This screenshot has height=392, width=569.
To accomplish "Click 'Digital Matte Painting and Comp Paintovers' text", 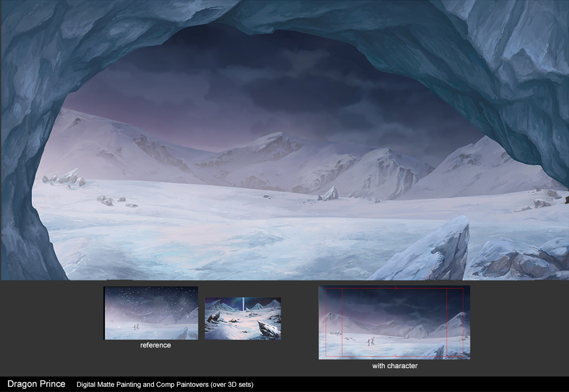I will (143, 385).
